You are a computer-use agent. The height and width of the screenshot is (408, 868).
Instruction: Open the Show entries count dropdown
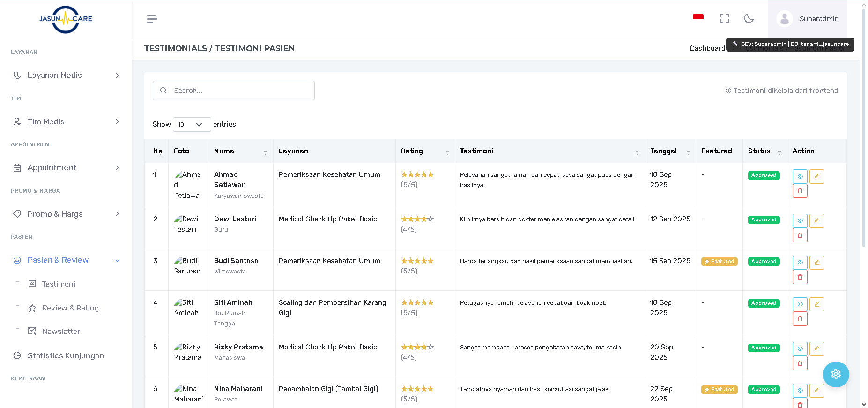click(192, 124)
